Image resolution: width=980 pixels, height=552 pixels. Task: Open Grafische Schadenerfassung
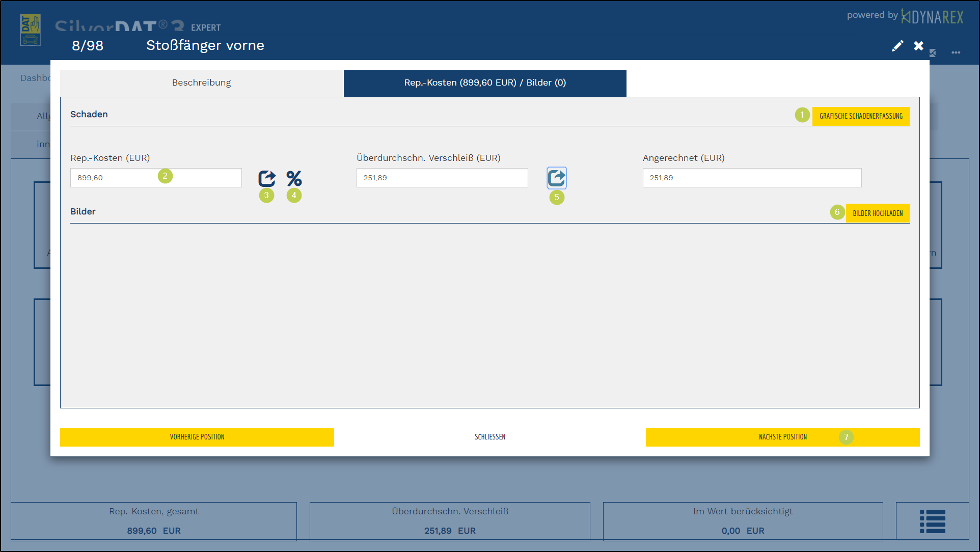pos(860,116)
